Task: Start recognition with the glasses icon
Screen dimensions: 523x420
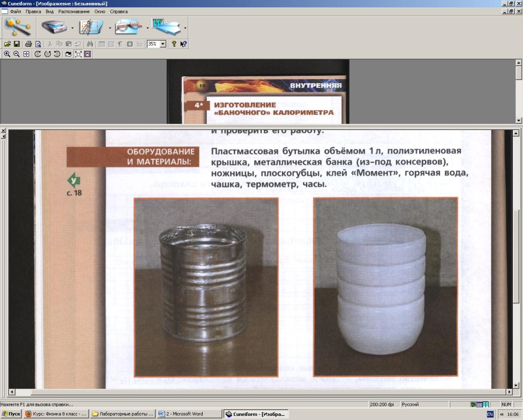Action: coord(128,27)
